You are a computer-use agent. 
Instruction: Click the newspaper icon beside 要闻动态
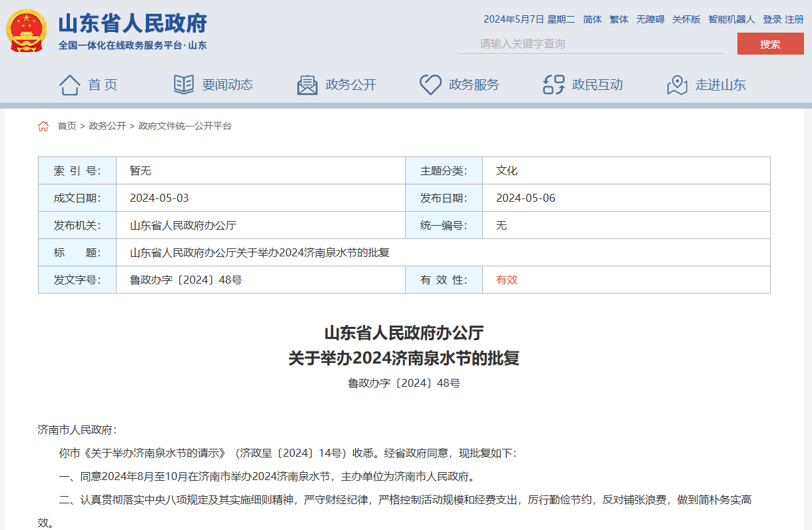tap(184, 85)
